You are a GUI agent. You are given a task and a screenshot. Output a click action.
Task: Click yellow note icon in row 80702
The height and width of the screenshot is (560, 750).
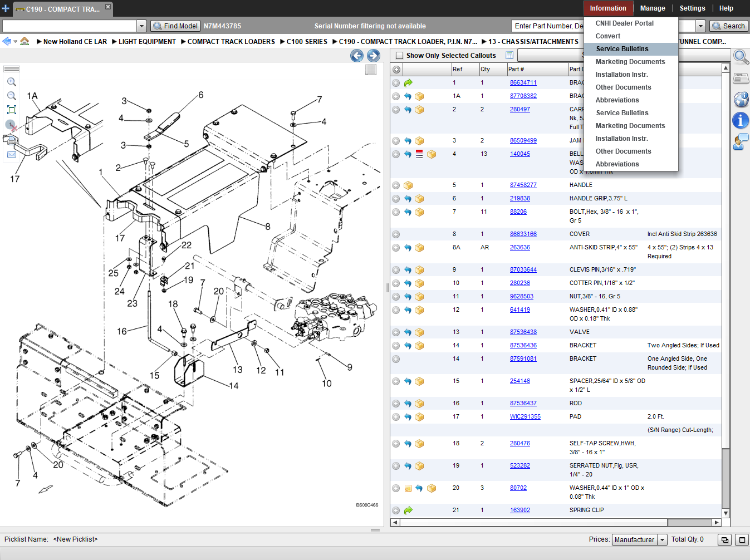pos(408,488)
